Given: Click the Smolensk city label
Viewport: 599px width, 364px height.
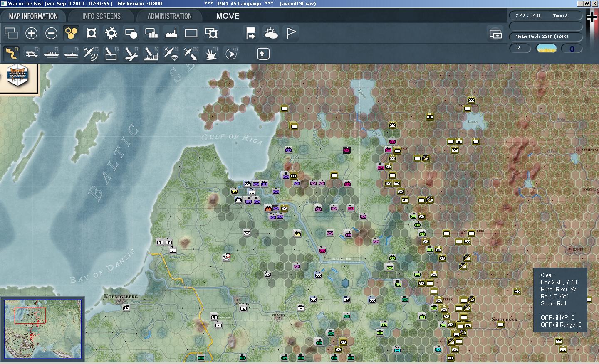Looking at the screenshot, I should (x=505, y=319).
